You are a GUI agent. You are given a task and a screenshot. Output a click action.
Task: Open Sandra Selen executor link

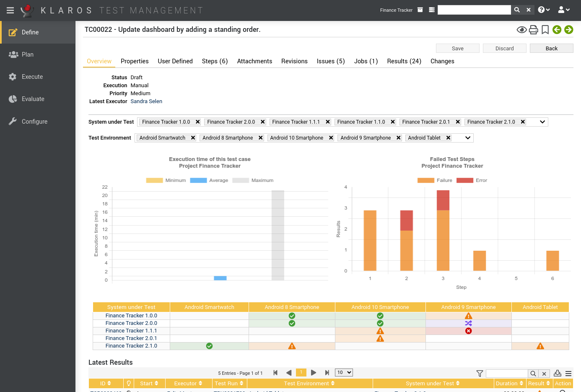pyautogui.click(x=146, y=101)
